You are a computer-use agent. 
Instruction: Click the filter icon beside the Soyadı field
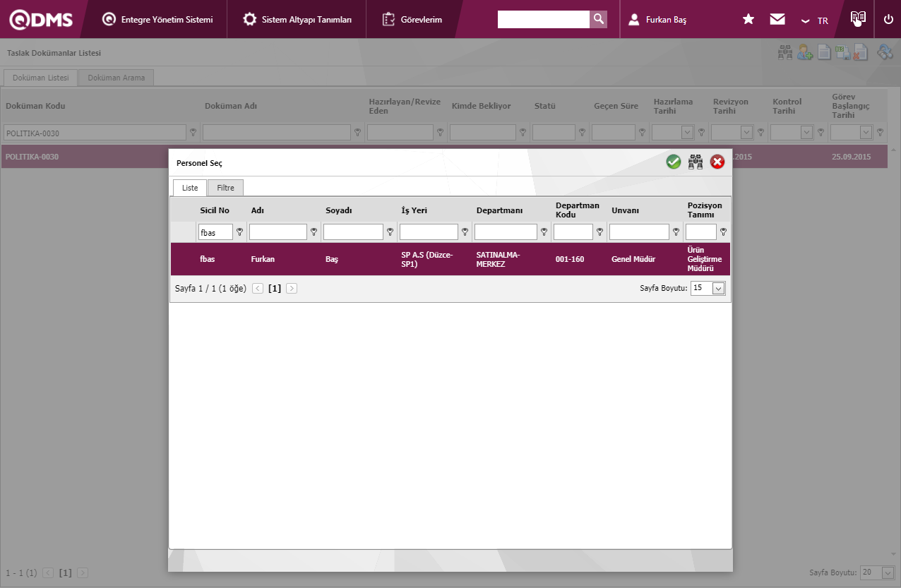[390, 232]
